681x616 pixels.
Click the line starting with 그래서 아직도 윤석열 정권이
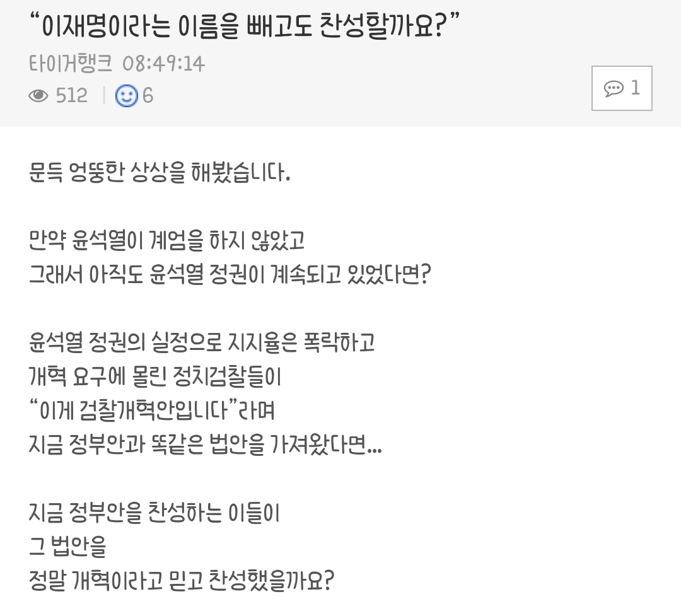[230, 274]
